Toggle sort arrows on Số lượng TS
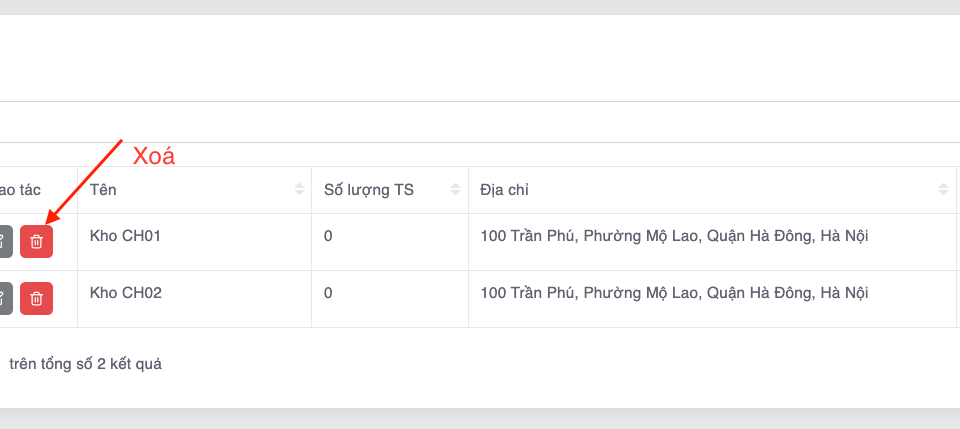Viewport: 960px width, 429px height. coord(455,190)
